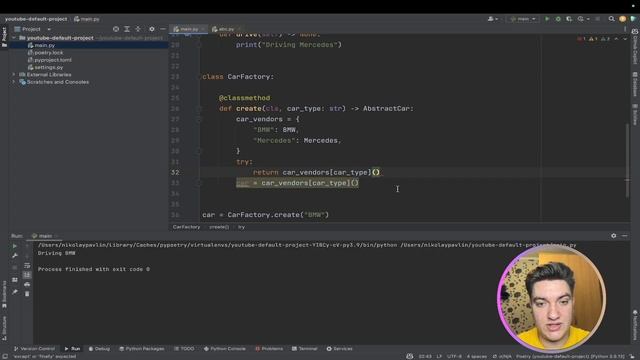Expand Scratches and Consoles node

14,82
